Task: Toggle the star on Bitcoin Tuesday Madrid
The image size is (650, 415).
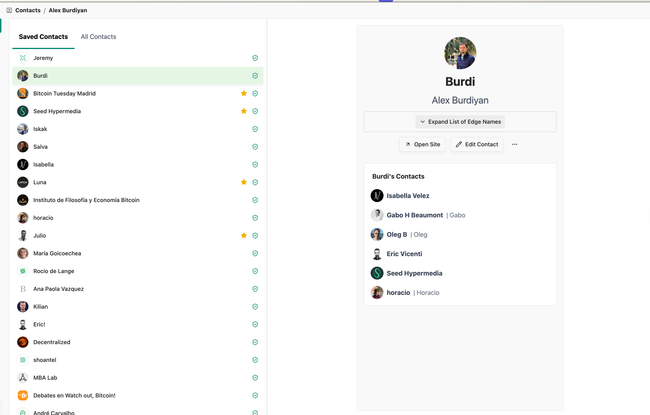Action: pyautogui.click(x=244, y=93)
